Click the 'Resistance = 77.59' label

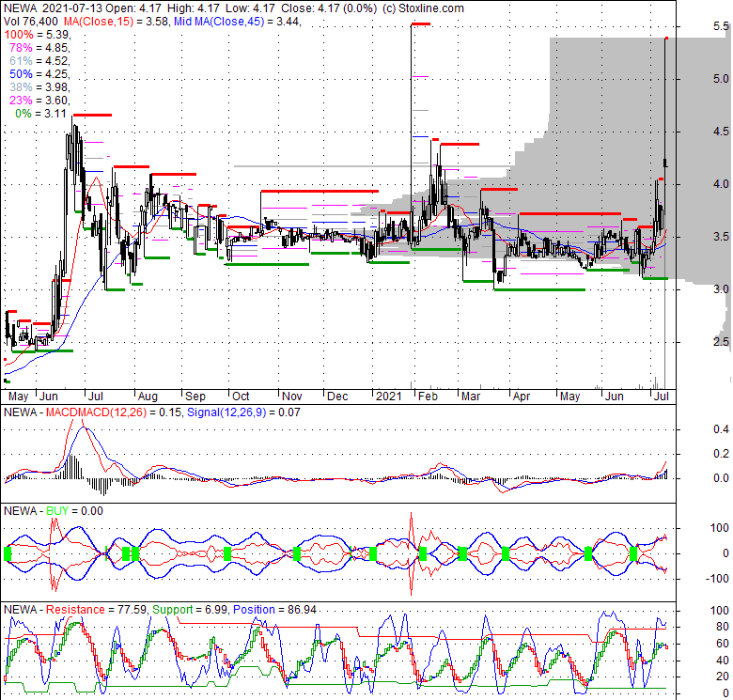(97, 610)
